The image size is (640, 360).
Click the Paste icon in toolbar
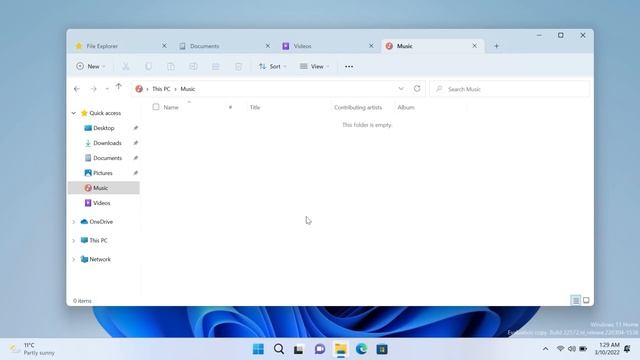171,67
